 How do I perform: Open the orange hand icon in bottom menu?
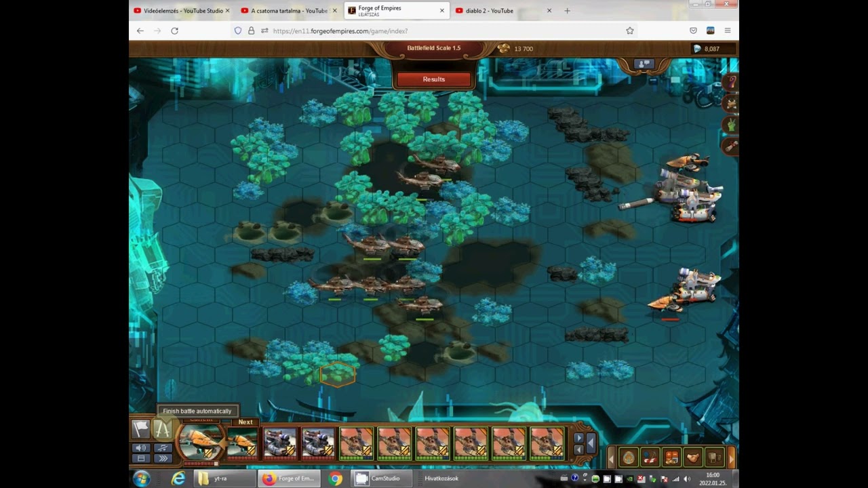coord(693,457)
